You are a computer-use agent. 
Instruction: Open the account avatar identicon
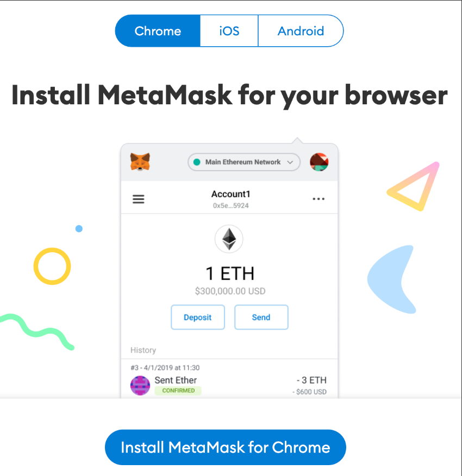[x=319, y=162]
